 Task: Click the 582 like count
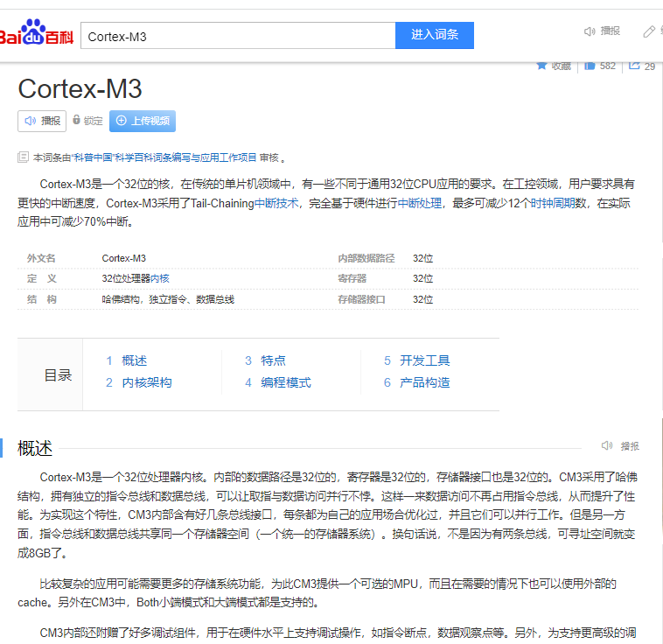pos(608,66)
